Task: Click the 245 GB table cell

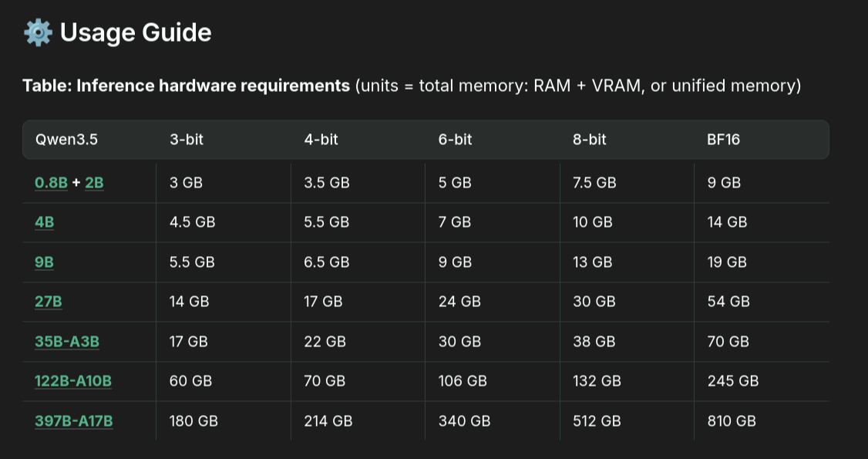Action: point(733,381)
